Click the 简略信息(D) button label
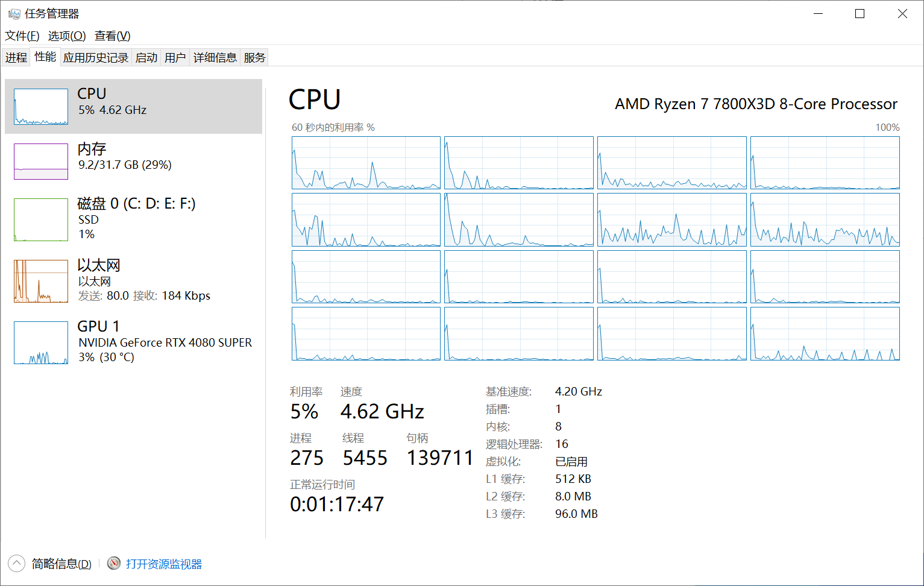 pos(61,564)
